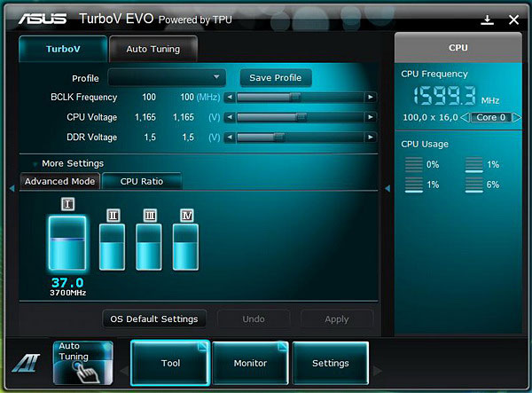Switch to Advanced Mode tab
This screenshot has height=393, width=532.
pyautogui.click(x=59, y=181)
